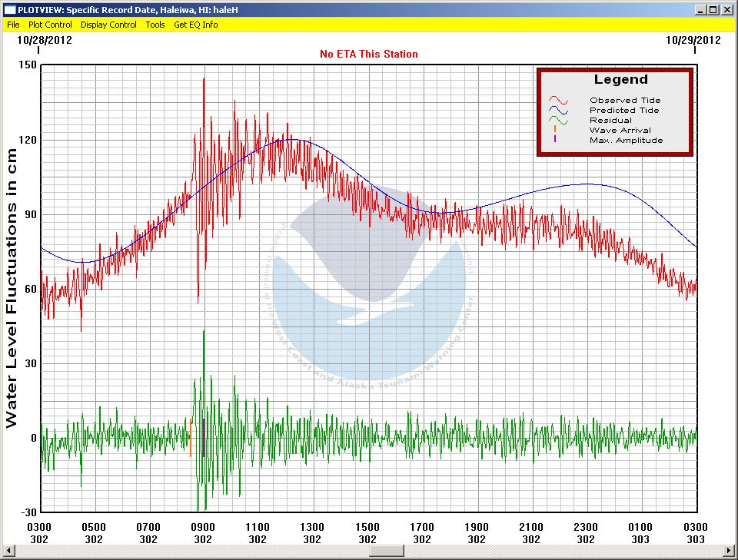The height and width of the screenshot is (560, 738).
Task: Open the Display Control menu
Action: (108, 25)
